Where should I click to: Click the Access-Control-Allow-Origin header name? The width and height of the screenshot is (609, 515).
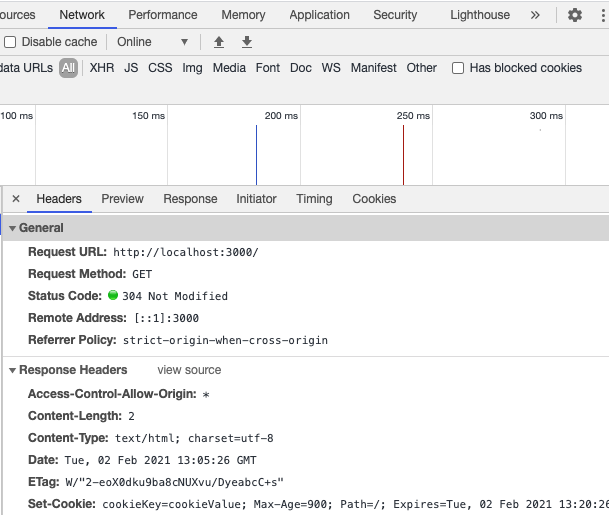click(x=112, y=394)
